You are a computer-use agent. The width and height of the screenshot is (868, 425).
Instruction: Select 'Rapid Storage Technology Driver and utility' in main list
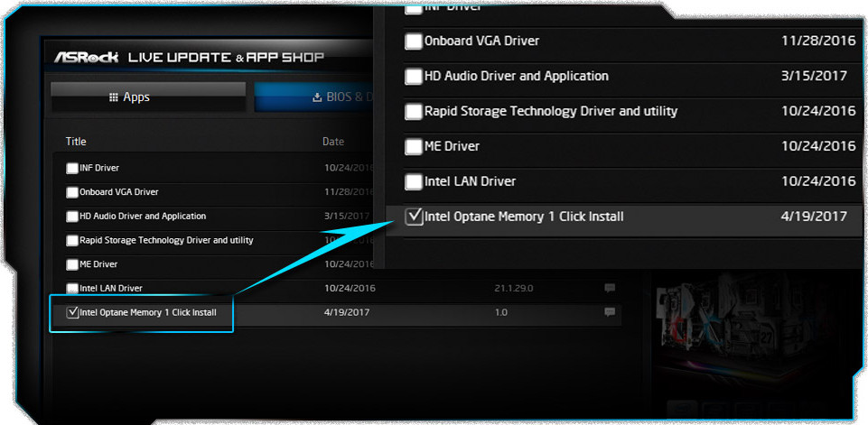pos(166,240)
